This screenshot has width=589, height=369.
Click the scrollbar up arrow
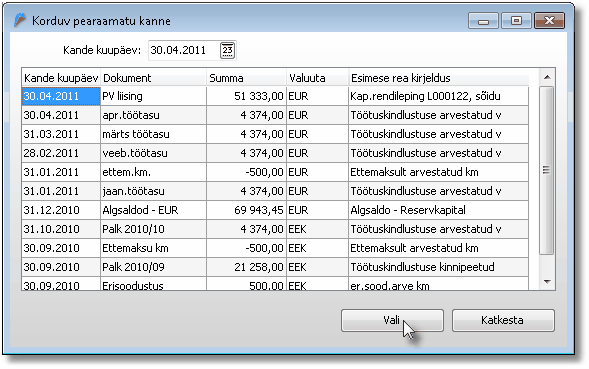coord(547,77)
